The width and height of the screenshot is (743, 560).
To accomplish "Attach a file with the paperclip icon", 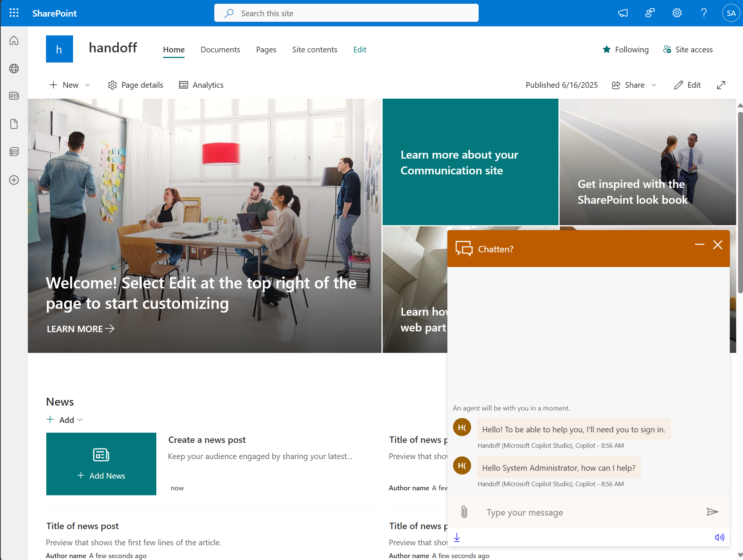I will point(464,512).
